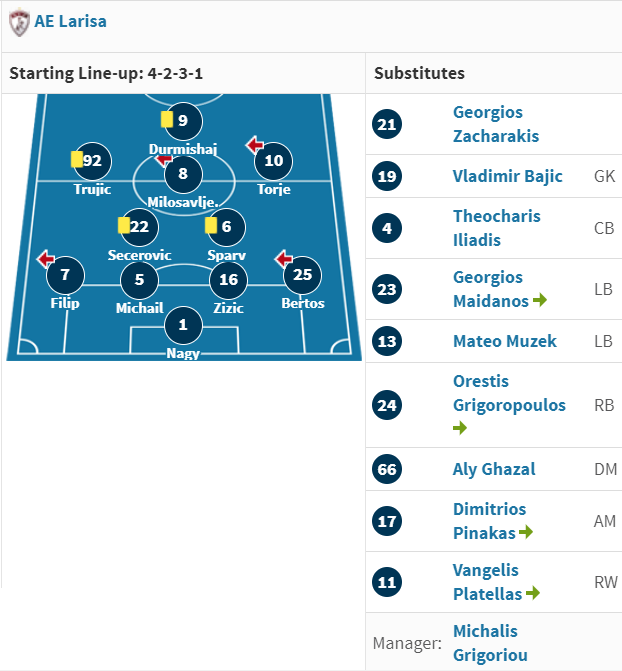622x671 pixels.
Task: Open manager Michalis Grigoriou's profile
Action: click(x=490, y=643)
